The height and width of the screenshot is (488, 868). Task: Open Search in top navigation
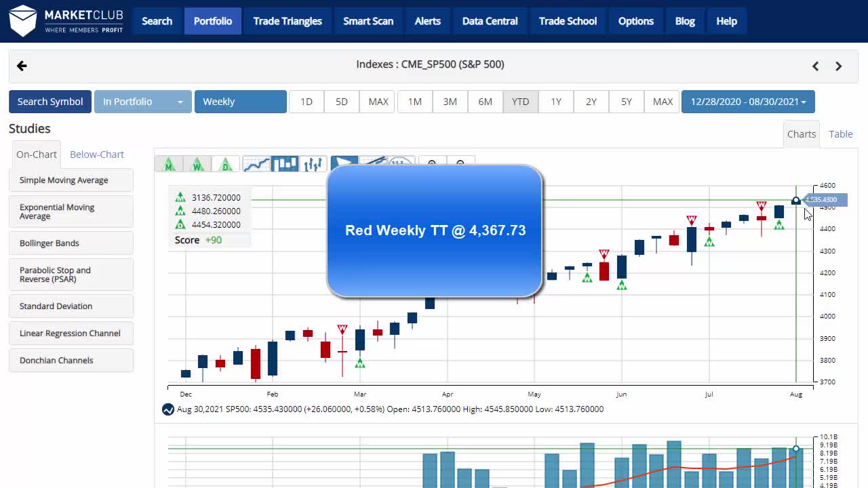(x=157, y=21)
